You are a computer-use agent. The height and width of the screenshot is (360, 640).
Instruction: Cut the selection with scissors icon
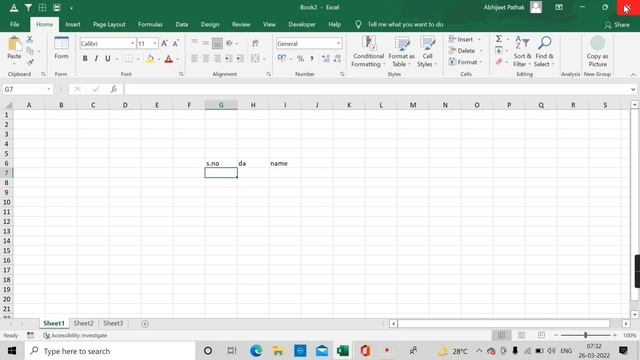tap(29, 40)
